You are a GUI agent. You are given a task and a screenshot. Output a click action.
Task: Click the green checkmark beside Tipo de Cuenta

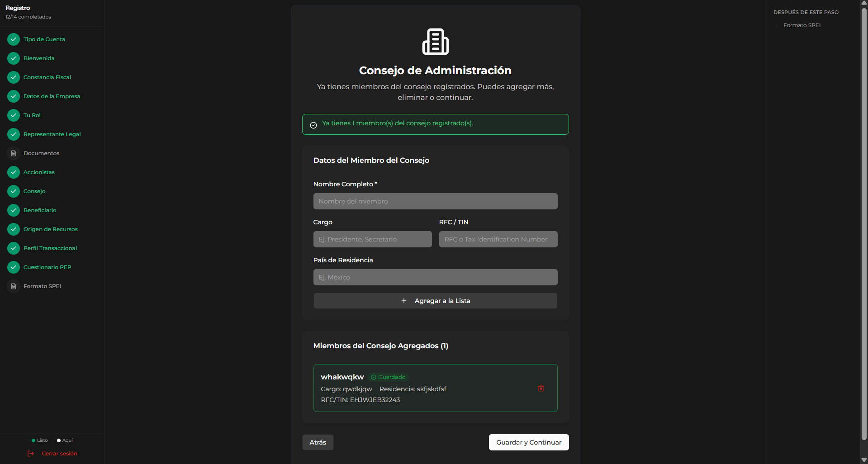point(14,39)
